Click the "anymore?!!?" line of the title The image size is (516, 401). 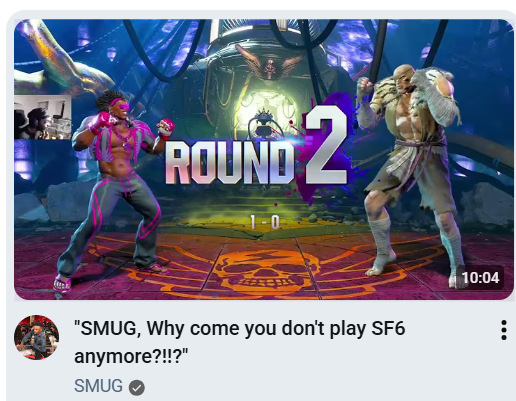(131, 356)
